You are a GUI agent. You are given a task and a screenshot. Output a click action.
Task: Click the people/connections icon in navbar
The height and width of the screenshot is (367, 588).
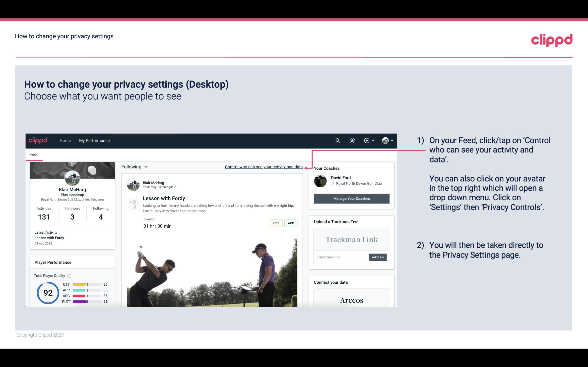point(353,140)
